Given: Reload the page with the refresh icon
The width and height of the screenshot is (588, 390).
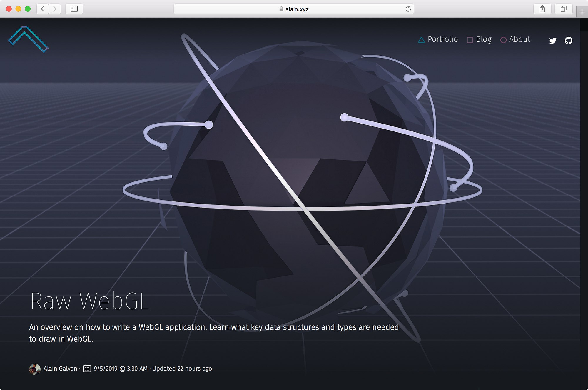Looking at the screenshot, I should coord(408,9).
